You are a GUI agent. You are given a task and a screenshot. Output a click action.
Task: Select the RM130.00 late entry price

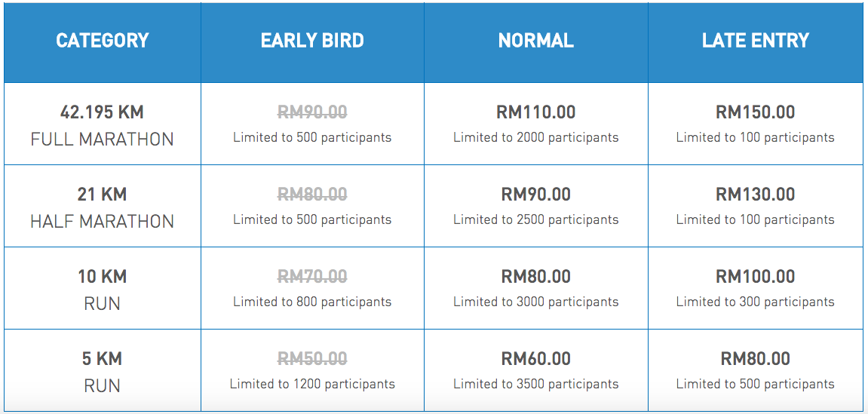(756, 195)
